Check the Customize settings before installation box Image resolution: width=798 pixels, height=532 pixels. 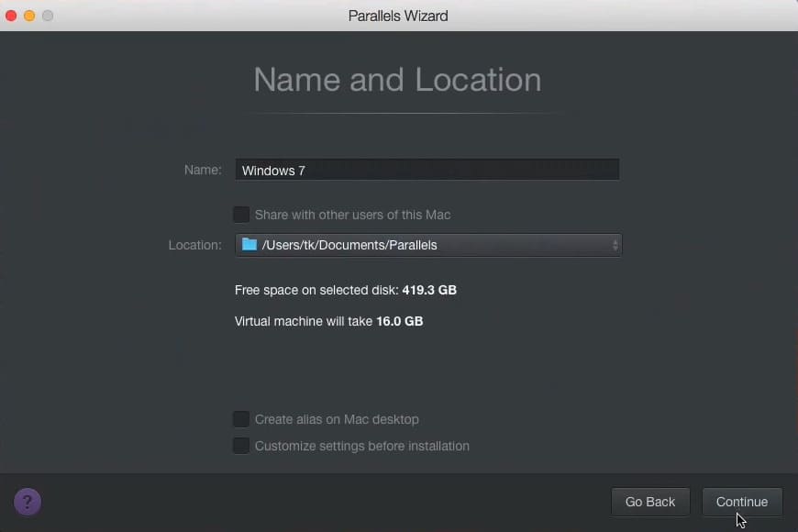point(241,446)
